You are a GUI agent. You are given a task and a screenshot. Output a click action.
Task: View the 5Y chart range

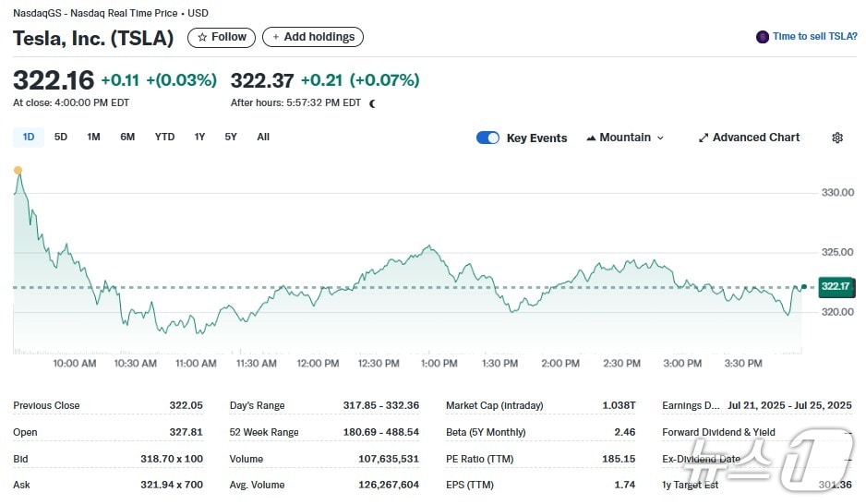tap(231, 137)
